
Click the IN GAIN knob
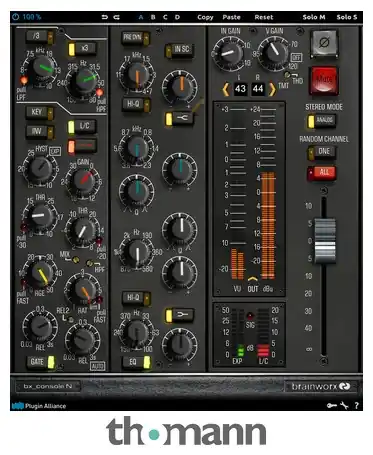pyautogui.click(x=229, y=53)
